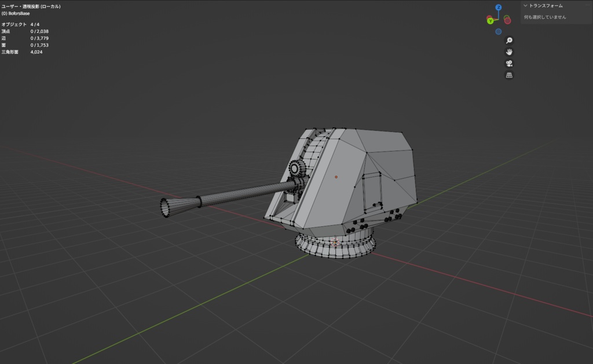Select the Zoom tool in the viewport sidebar
Screen dimensions: 593x364
pyautogui.click(x=509, y=41)
